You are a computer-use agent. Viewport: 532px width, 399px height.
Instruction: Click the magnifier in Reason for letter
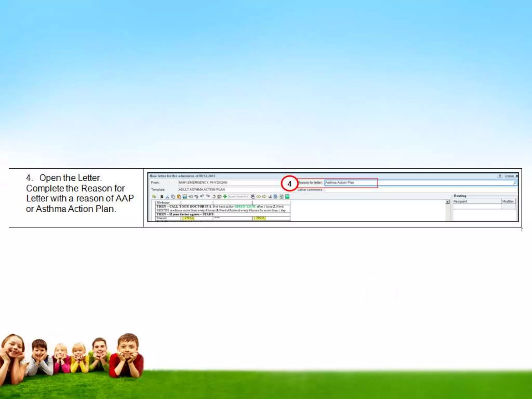(515, 183)
